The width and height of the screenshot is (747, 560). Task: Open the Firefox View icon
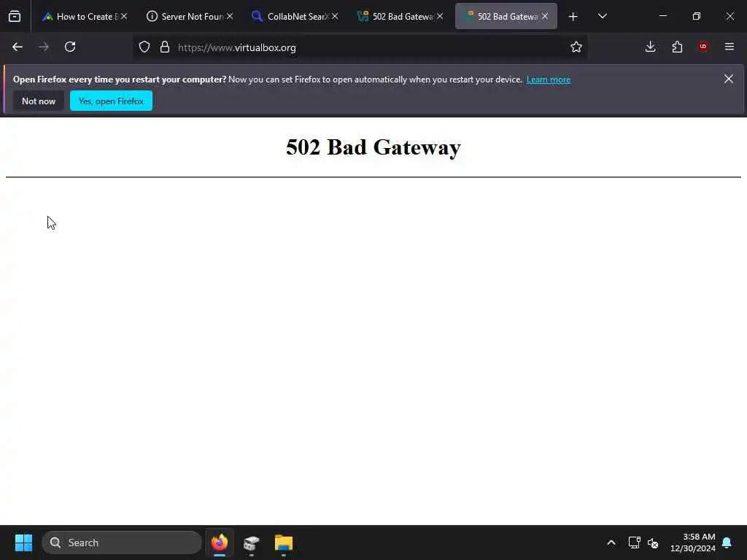click(15, 16)
